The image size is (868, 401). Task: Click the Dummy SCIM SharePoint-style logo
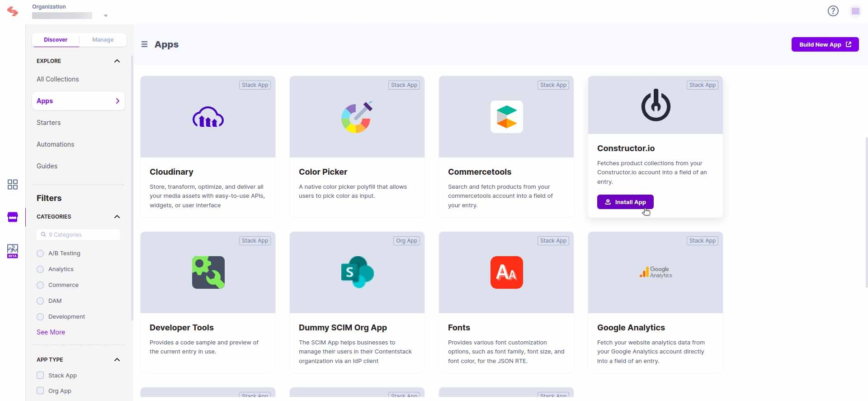point(357,272)
